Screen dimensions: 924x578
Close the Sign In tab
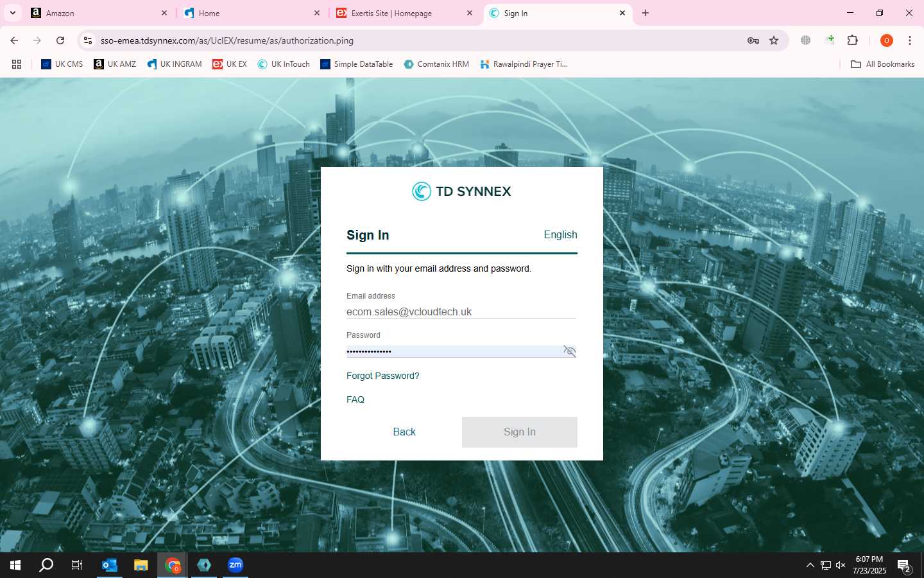click(622, 13)
